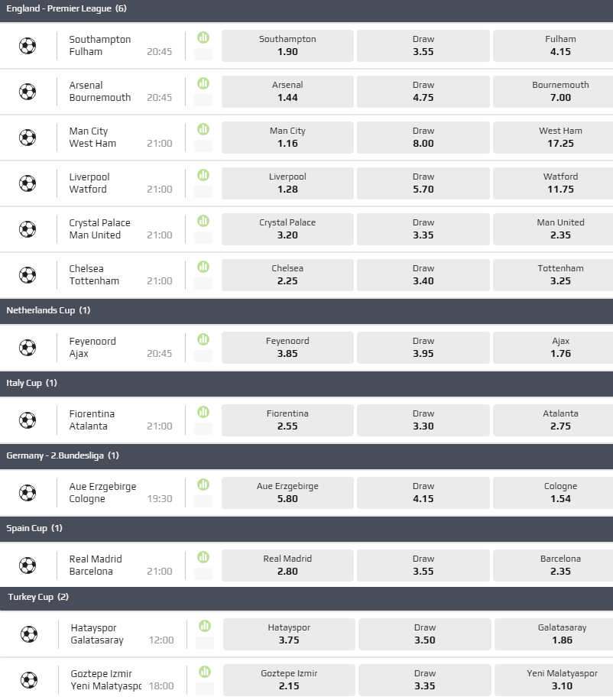Open stats icon for Hatayspor vs Galatasaray
The height and width of the screenshot is (700, 613).
point(205,626)
